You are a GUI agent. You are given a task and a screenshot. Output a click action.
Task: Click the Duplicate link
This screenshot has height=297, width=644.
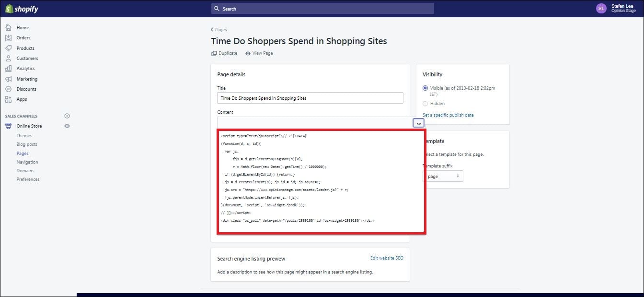click(x=228, y=53)
